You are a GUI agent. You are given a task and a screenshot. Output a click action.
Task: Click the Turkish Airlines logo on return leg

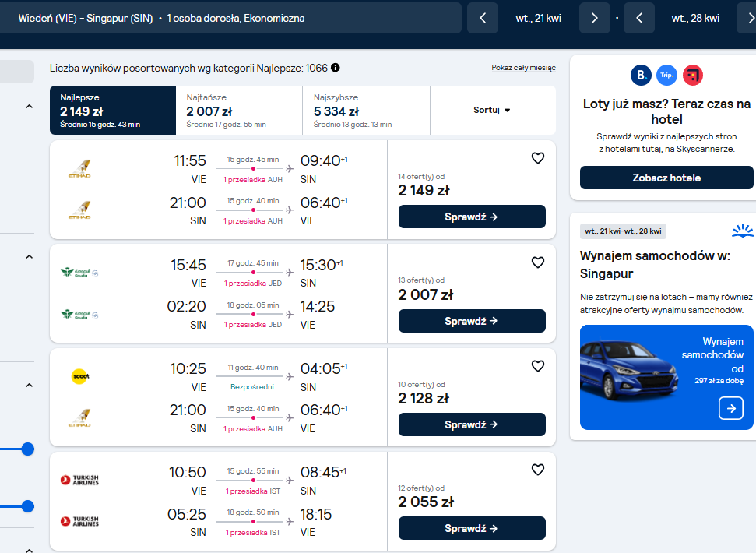pyautogui.click(x=79, y=521)
